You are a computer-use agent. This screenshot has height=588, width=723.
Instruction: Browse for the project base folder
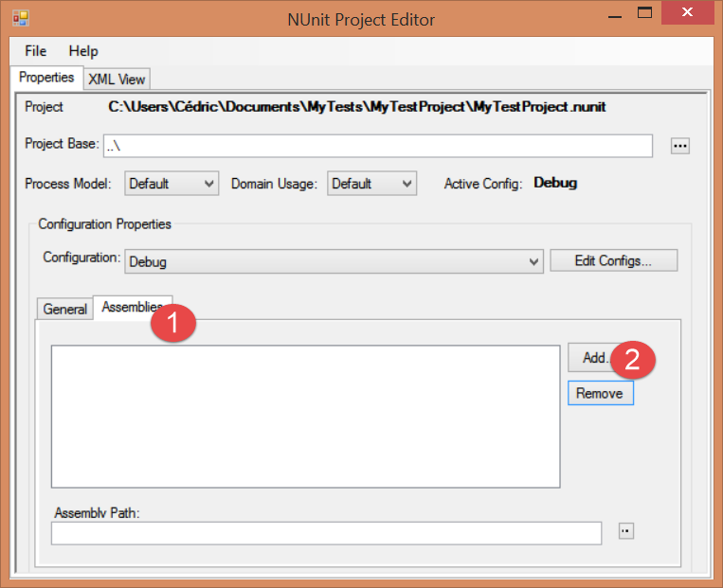coord(680,146)
